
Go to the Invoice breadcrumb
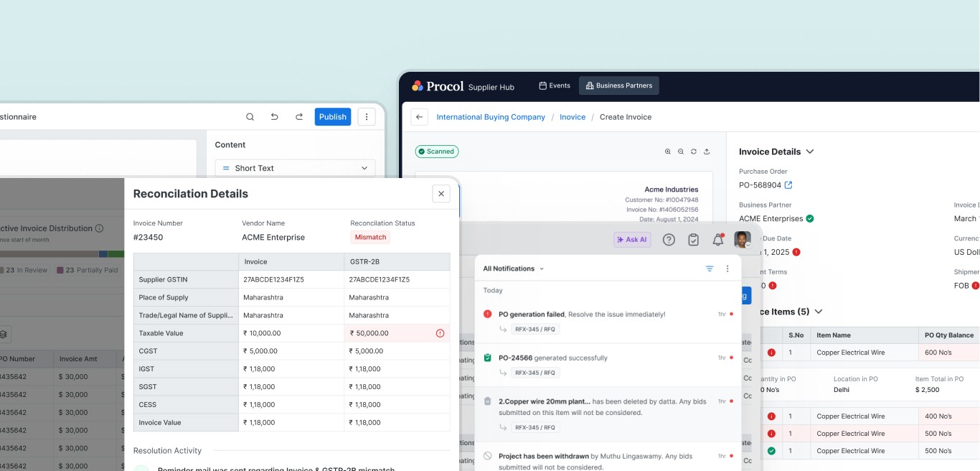pyautogui.click(x=573, y=117)
